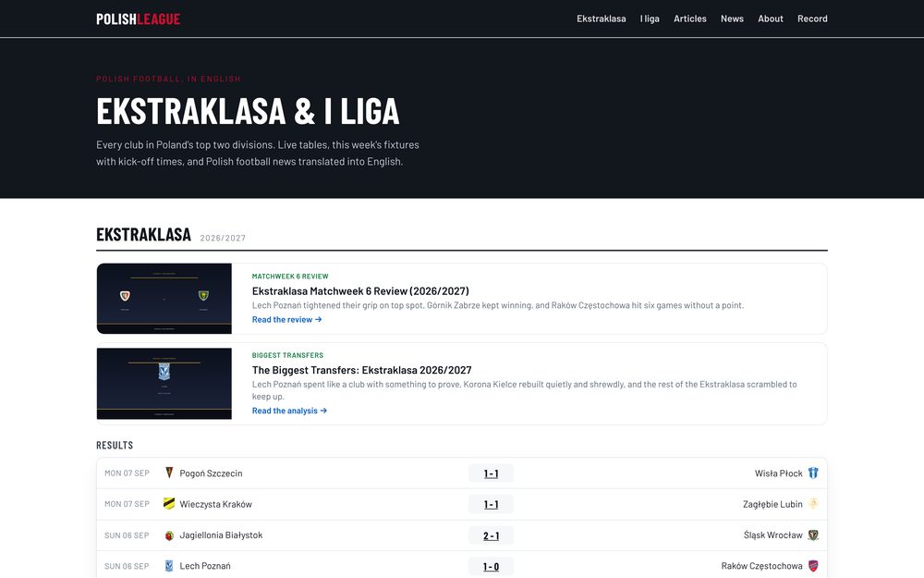Open the 1-0 score for Lech Poznań match
Viewport: 924px width, 578px height.
491,566
